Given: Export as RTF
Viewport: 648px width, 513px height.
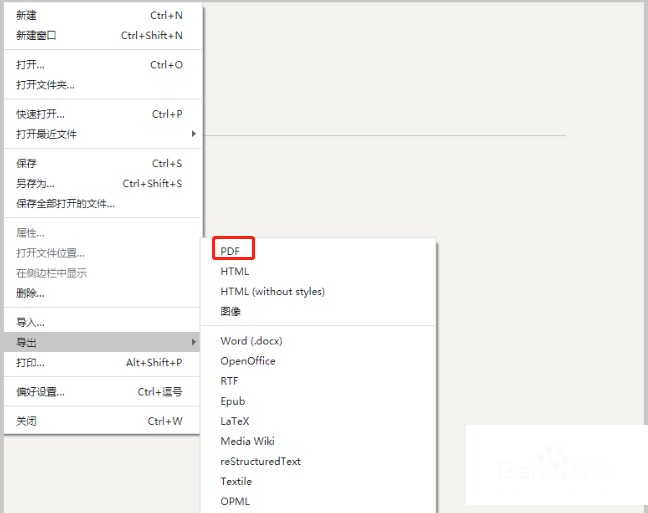Looking at the screenshot, I should pyautogui.click(x=318, y=381).
